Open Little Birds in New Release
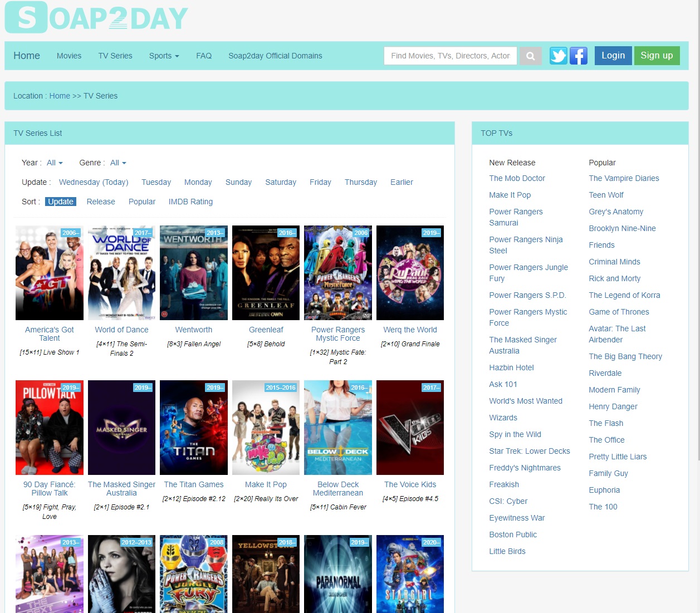700x613 pixels. point(507,551)
